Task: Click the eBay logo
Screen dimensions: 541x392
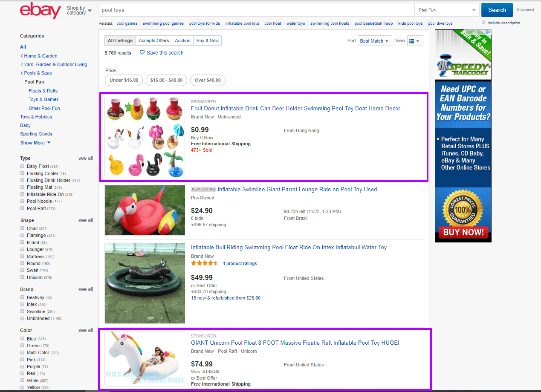Action: [40, 10]
